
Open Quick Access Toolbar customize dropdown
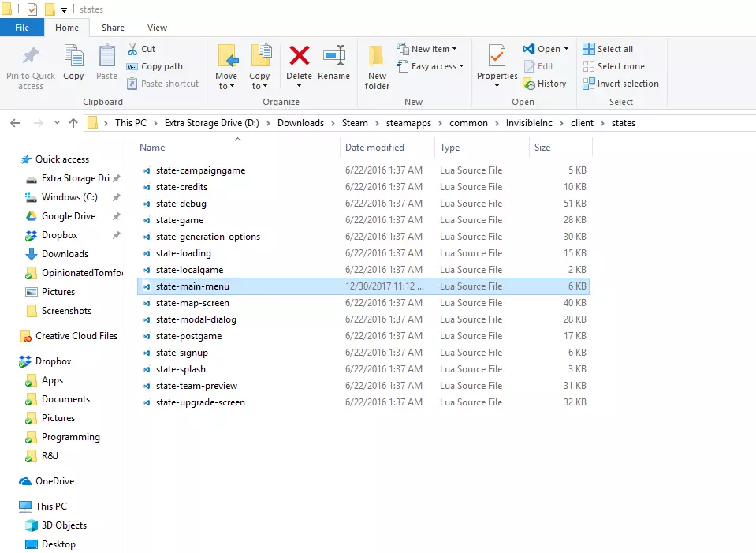click(64, 9)
